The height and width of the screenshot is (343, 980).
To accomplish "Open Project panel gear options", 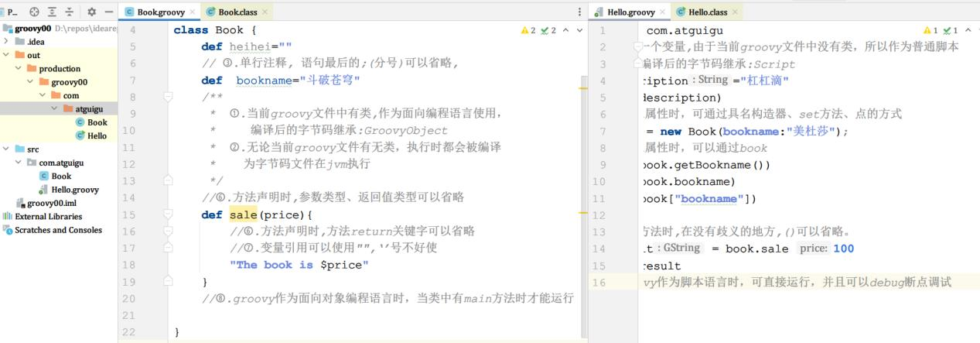I will click(91, 12).
